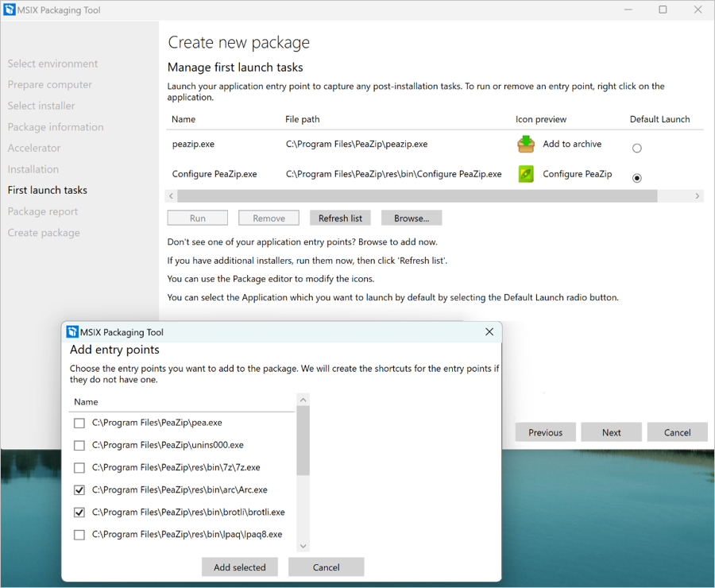715x588 pixels.
Task: Check the 7z.exe entry point checkbox
Action: tap(79, 467)
